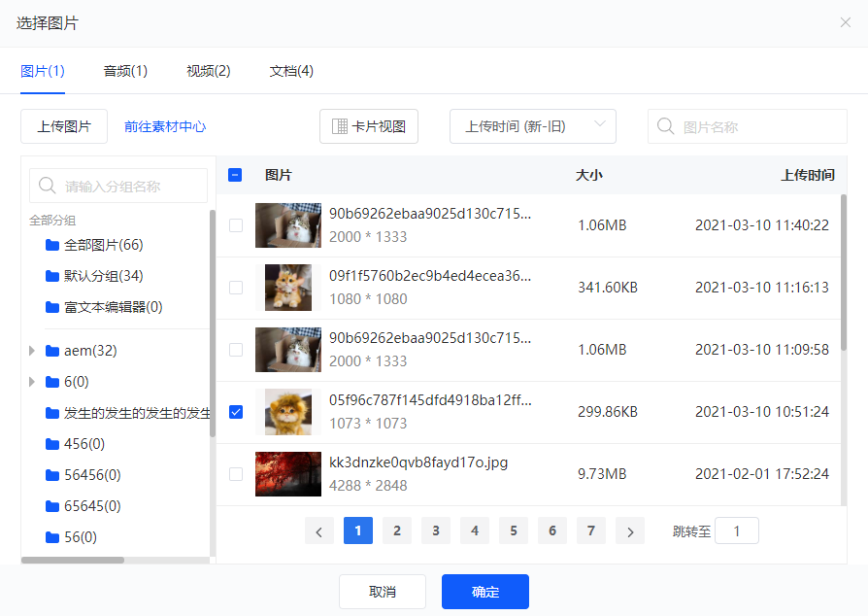Open the 前往素材中心 link
Viewport: 868px width, 616px height.
(x=165, y=126)
